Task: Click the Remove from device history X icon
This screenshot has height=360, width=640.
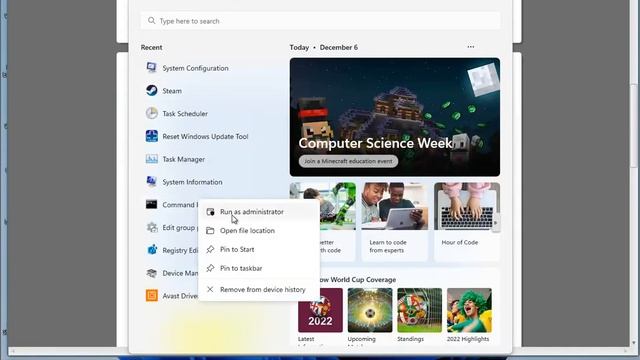Action: click(x=210, y=289)
